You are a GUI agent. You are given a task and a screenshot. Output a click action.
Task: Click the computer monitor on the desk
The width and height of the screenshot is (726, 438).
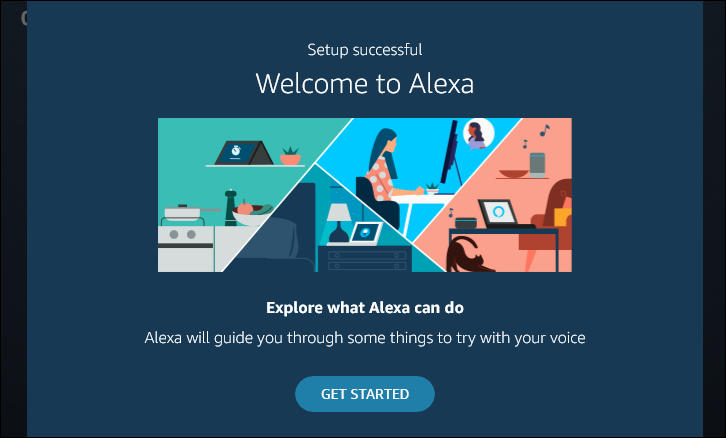(450, 155)
